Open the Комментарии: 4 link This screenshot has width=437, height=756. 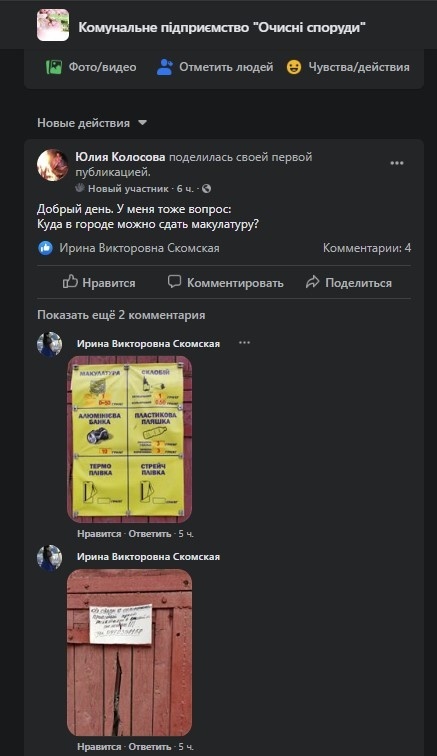click(367, 248)
